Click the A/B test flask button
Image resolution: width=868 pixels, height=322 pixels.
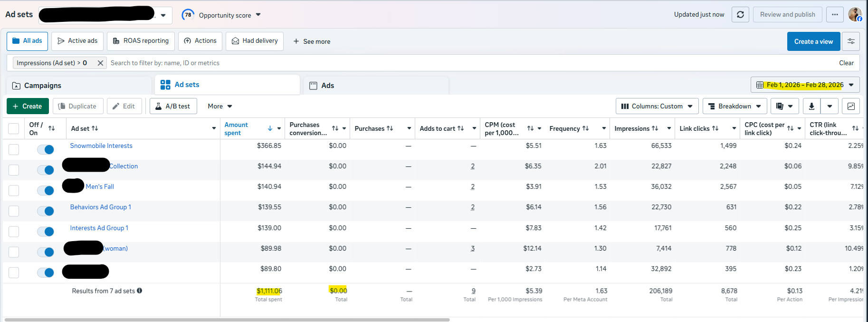click(x=173, y=106)
